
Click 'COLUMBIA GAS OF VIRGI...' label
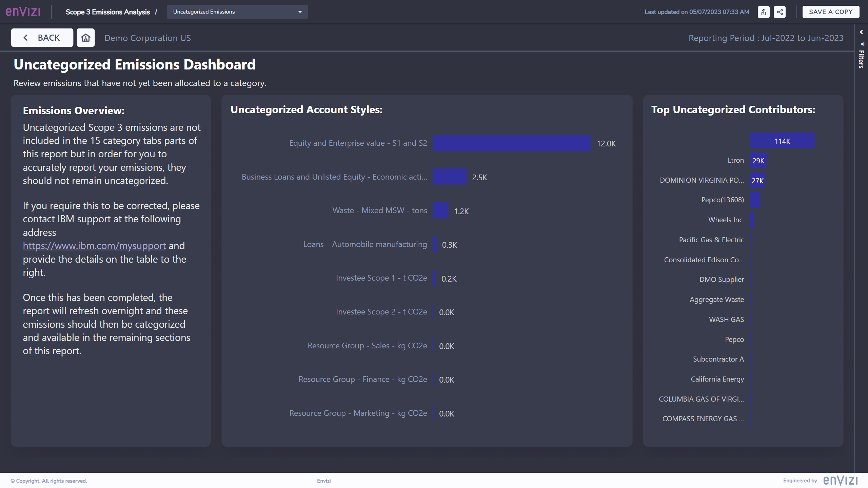coord(701,399)
